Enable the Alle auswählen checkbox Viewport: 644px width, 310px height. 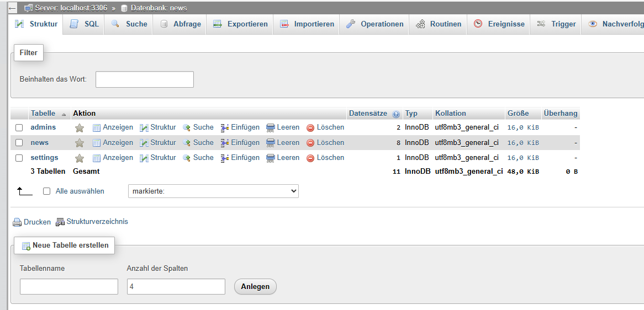pyautogui.click(x=47, y=191)
